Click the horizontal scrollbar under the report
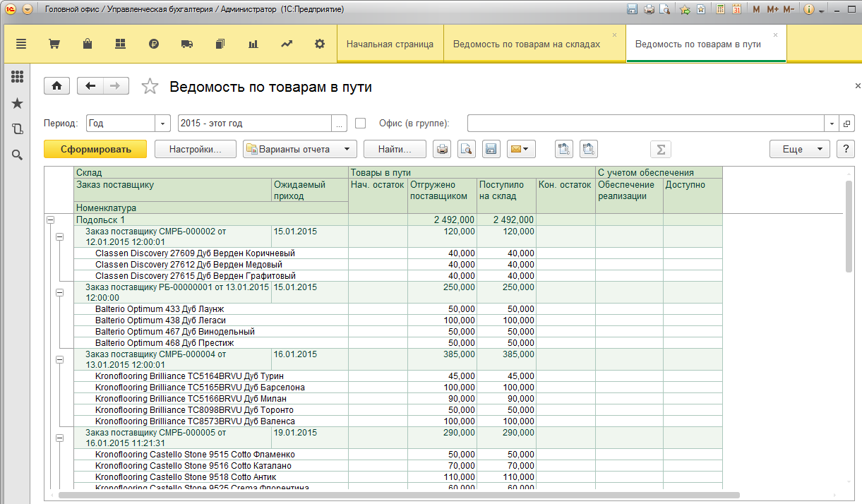Screen dimensions: 862x504 coord(399,496)
